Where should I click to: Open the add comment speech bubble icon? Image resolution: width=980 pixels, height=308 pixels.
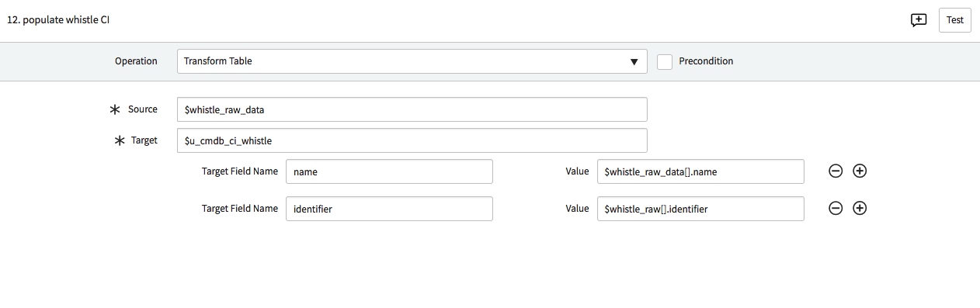click(x=919, y=20)
